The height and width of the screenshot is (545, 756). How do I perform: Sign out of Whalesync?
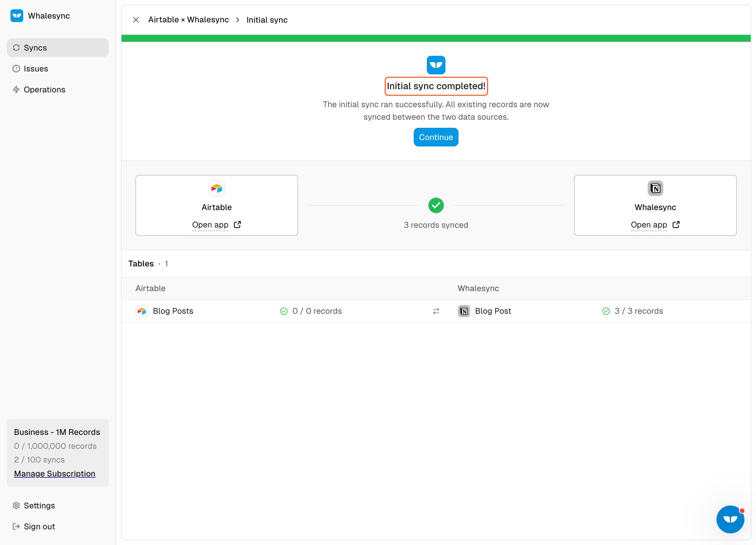coord(58,526)
